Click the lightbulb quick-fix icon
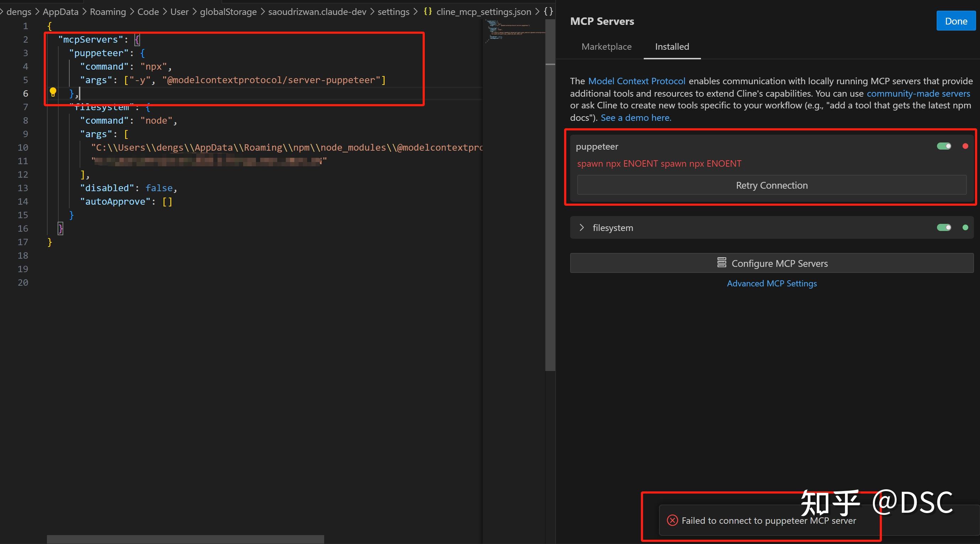Screen dimensions: 980x544 coord(53,92)
